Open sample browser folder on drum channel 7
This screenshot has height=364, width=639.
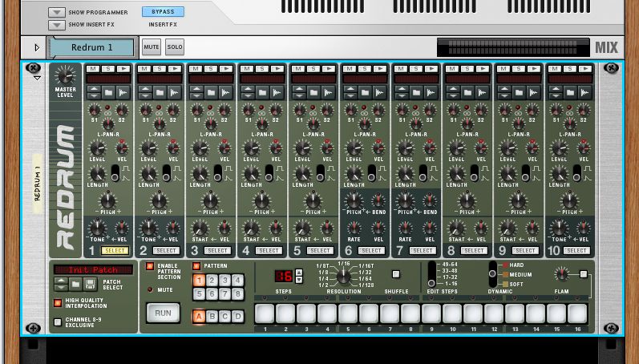click(416, 93)
